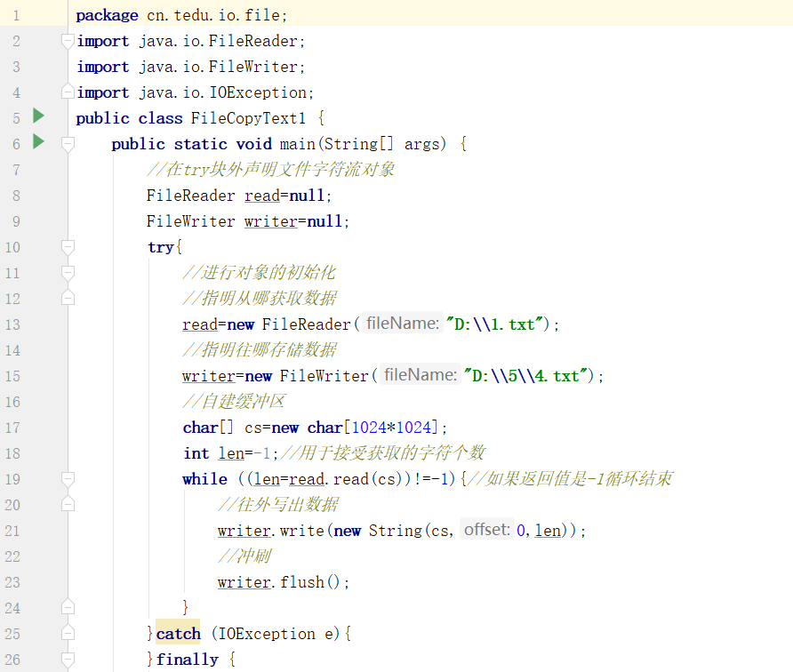Click the string "D:\\1.txt" on line 13
The width and height of the screenshot is (793, 672).
click(x=495, y=324)
